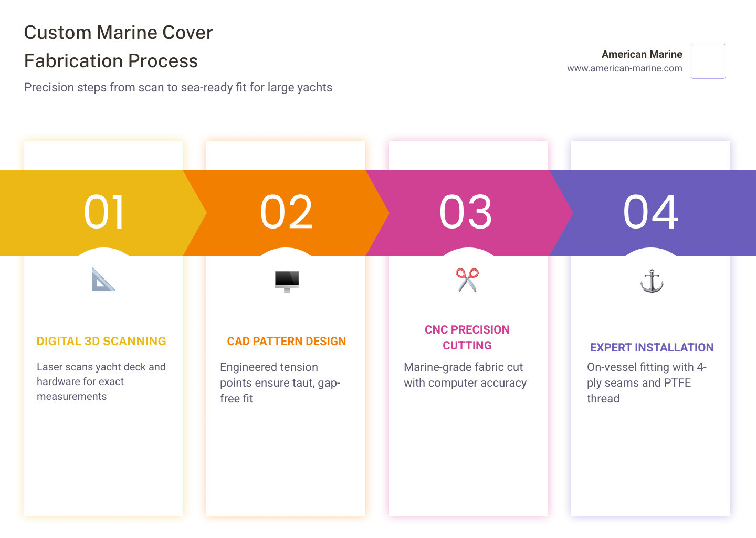
Task: Click the scissors cutting icon
Action: [x=467, y=280]
